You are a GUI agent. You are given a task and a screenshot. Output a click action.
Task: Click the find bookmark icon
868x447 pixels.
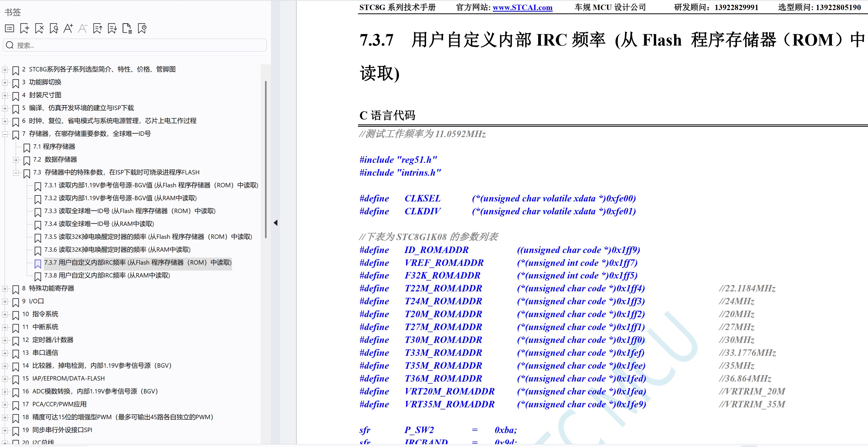pyautogui.click(x=54, y=29)
